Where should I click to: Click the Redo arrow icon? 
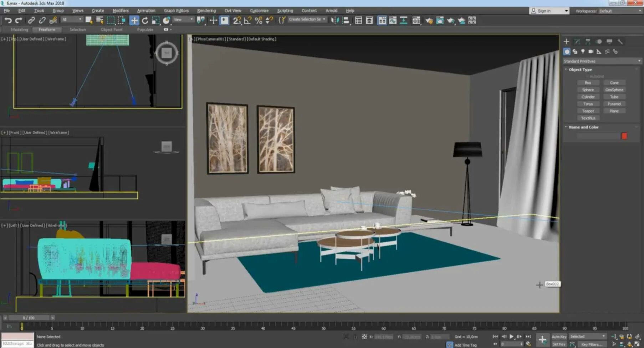click(x=19, y=20)
